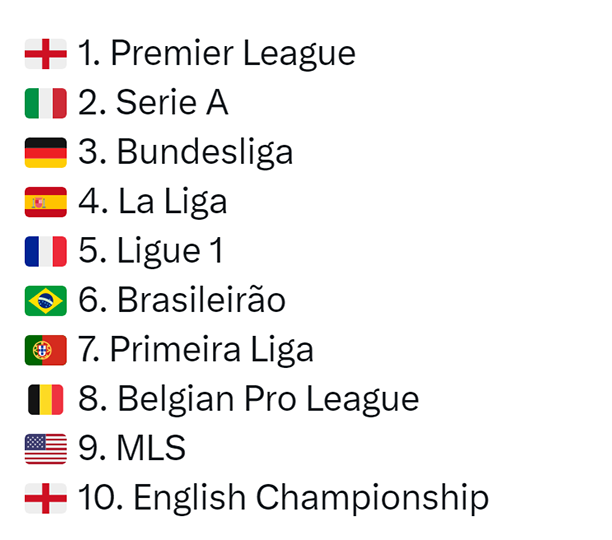612x540 pixels.
Task: Click the "3. Bundesliga" text
Action: pyautogui.click(x=185, y=153)
